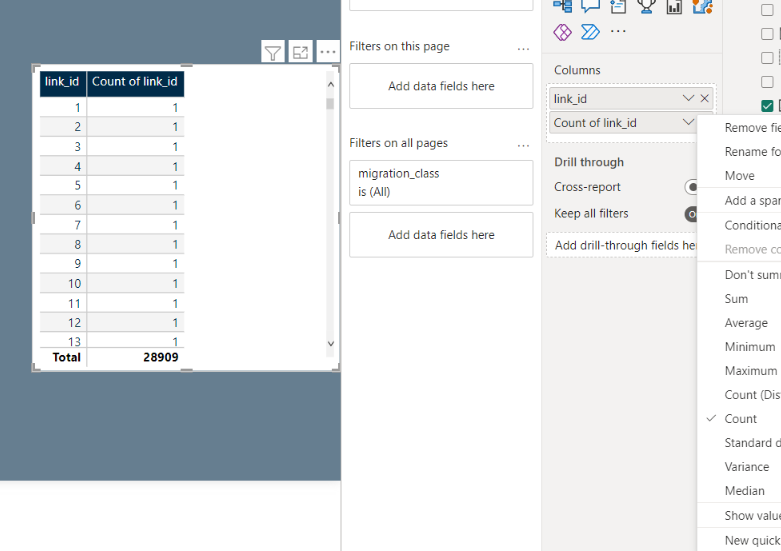Open Show value as submenu
Image resolution: width=781 pixels, height=551 pixels.
[739, 515]
